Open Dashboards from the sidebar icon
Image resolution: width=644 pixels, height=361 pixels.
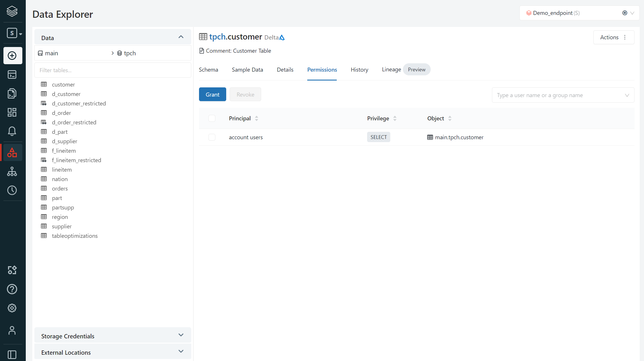click(x=12, y=112)
